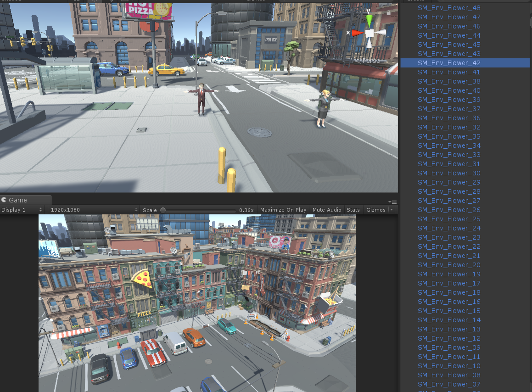
Task: Click the center cube of the scene gizmo
Action: (369, 33)
